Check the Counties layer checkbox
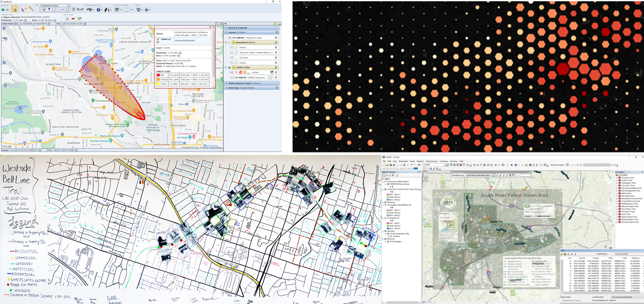Viewport: 644px width, 304px height. pyautogui.click(x=232, y=58)
